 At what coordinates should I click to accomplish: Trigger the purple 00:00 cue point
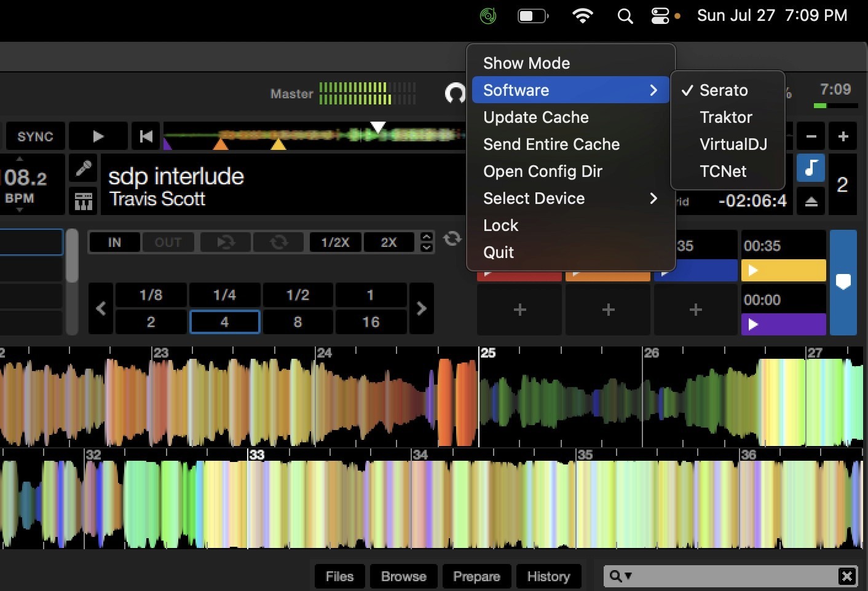pyautogui.click(x=783, y=324)
